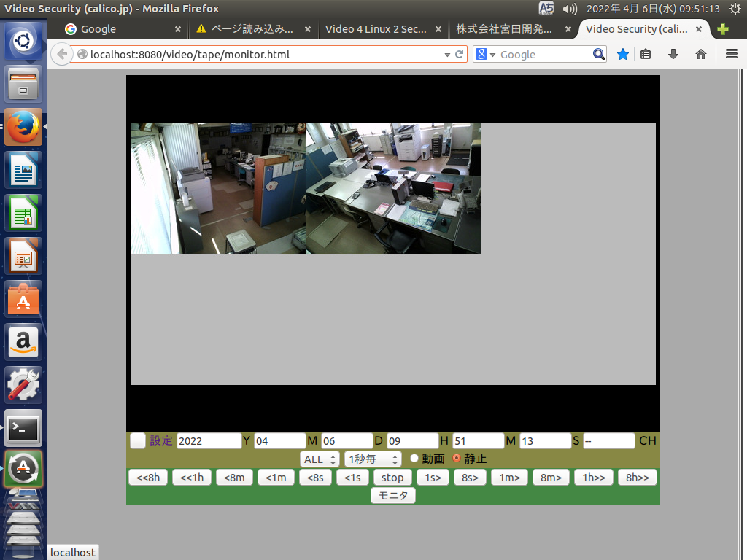Viewport: 747px width, 560px height.
Task: Expand the URL bar history dropdown
Action: (447, 55)
